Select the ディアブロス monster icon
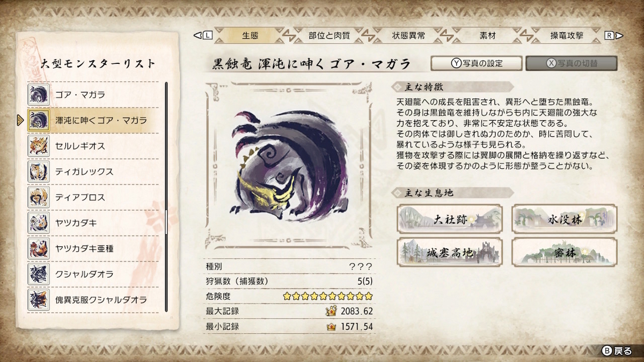The image size is (644, 362). click(39, 197)
